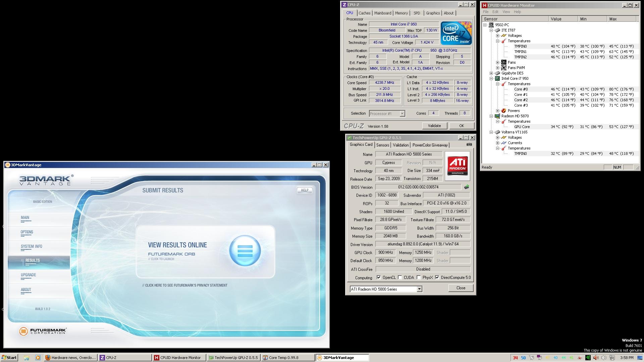This screenshot has width=644, height=362.
Task: Collapse the 9502-PC root node
Action: click(485, 25)
